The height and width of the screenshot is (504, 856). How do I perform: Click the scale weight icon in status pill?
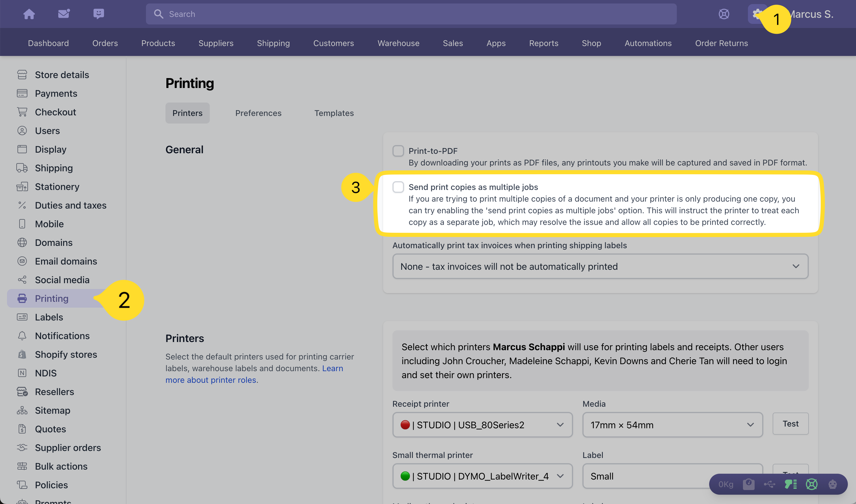click(x=749, y=484)
